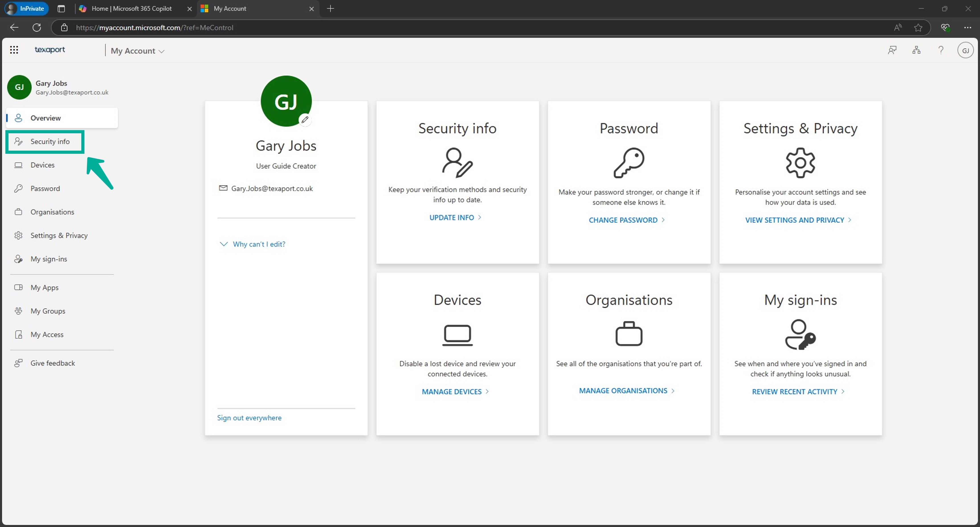
Task: Select My sign-ins icon in sidebar
Action: click(x=19, y=259)
